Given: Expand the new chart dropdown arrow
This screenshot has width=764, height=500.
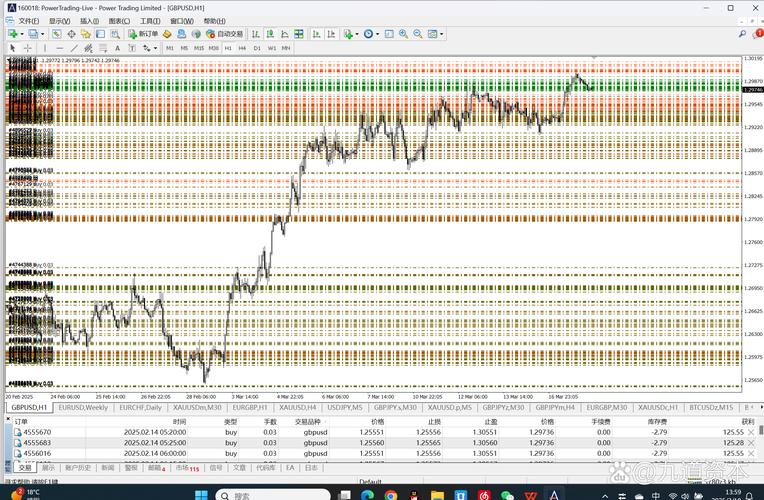Looking at the screenshot, I should click(23, 34).
